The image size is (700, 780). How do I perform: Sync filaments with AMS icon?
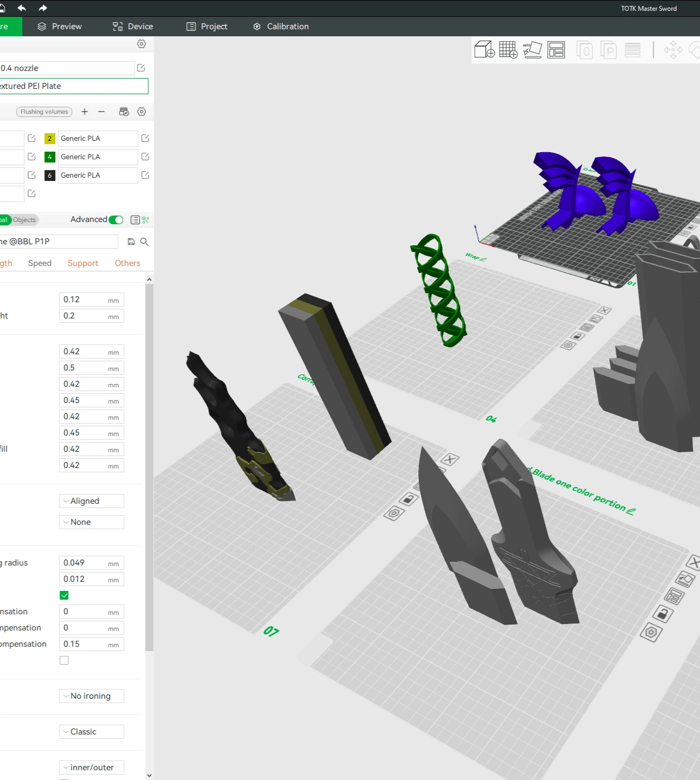pyautogui.click(x=124, y=112)
